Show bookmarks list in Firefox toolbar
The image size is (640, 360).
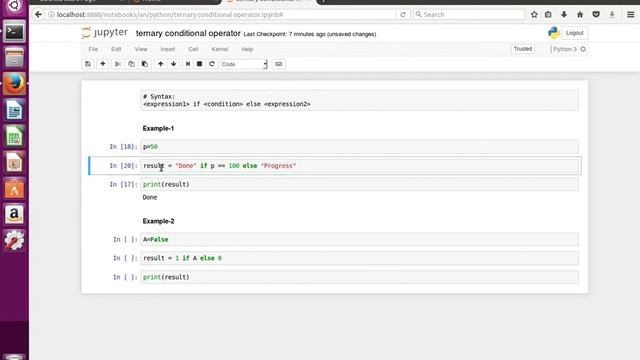coord(548,14)
